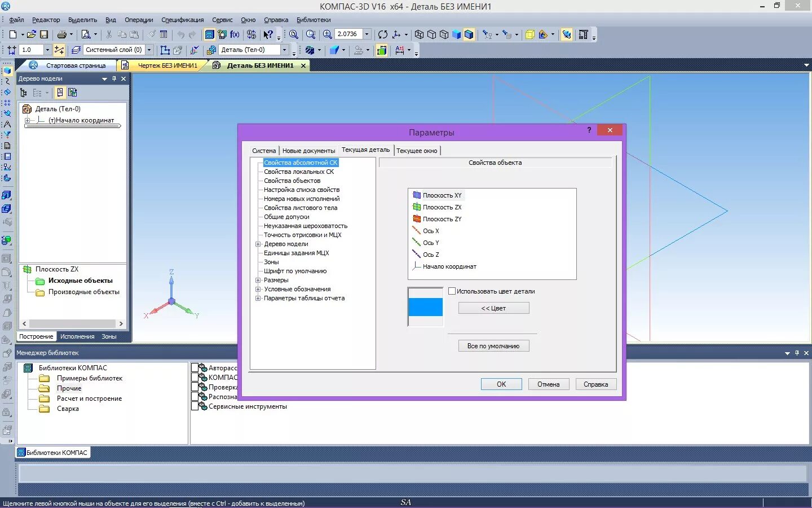Open the Системный слой layer dropdown
The height and width of the screenshot is (508, 812).
click(149, 50)
